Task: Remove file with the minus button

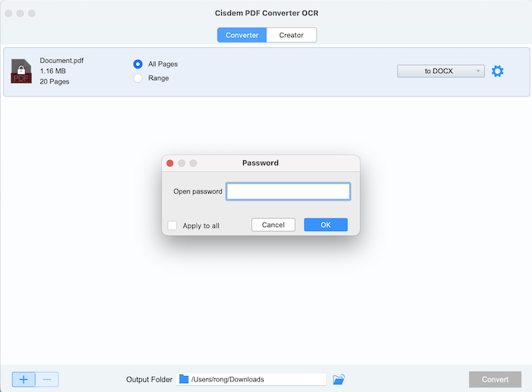Action: pos(47,379)
